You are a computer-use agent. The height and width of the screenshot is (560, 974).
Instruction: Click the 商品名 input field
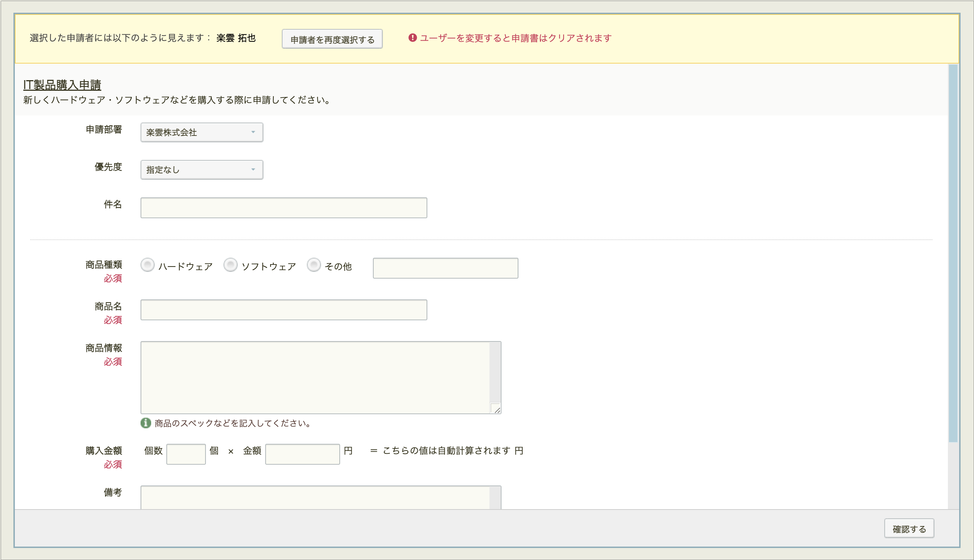click(284, 310)
